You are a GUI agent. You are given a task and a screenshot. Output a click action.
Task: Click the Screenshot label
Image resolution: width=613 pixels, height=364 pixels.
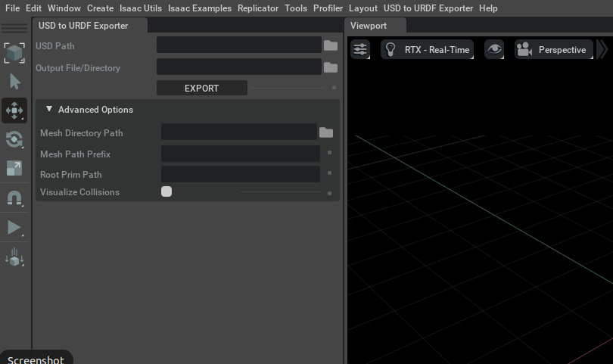tap(36, 359)
